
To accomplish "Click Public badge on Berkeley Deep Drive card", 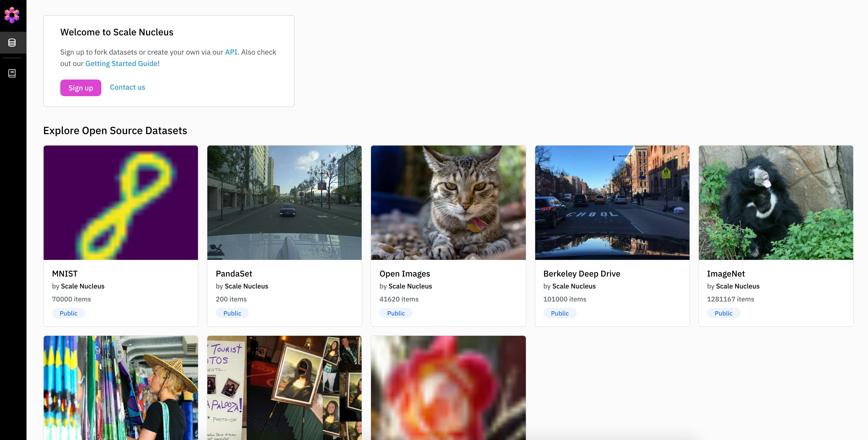I will 560,313.
